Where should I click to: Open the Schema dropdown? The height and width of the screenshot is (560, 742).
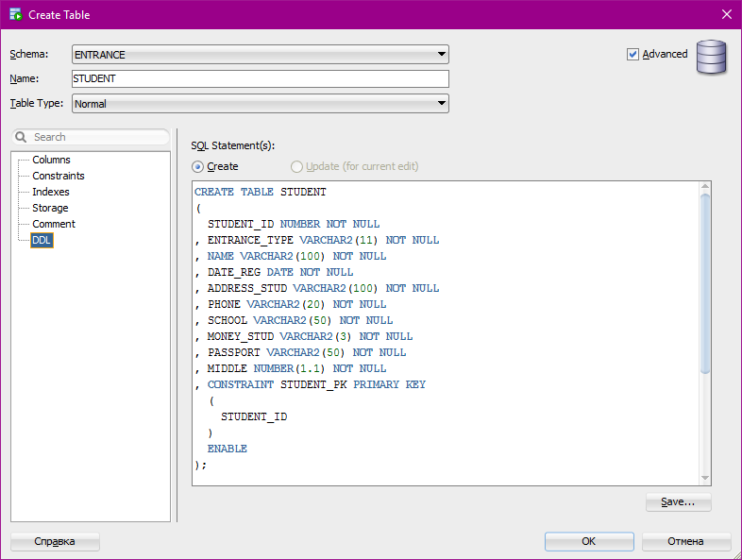coord(261,55)
